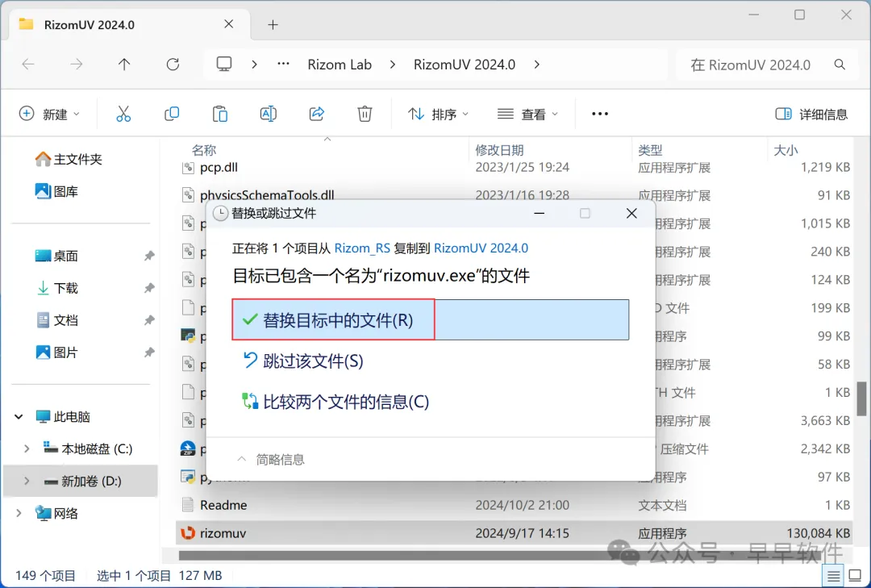The width and height of the screenshot is (871, 588).
Task: Close the RizomUV 2024.0 tab
Action: pos(229,24)
